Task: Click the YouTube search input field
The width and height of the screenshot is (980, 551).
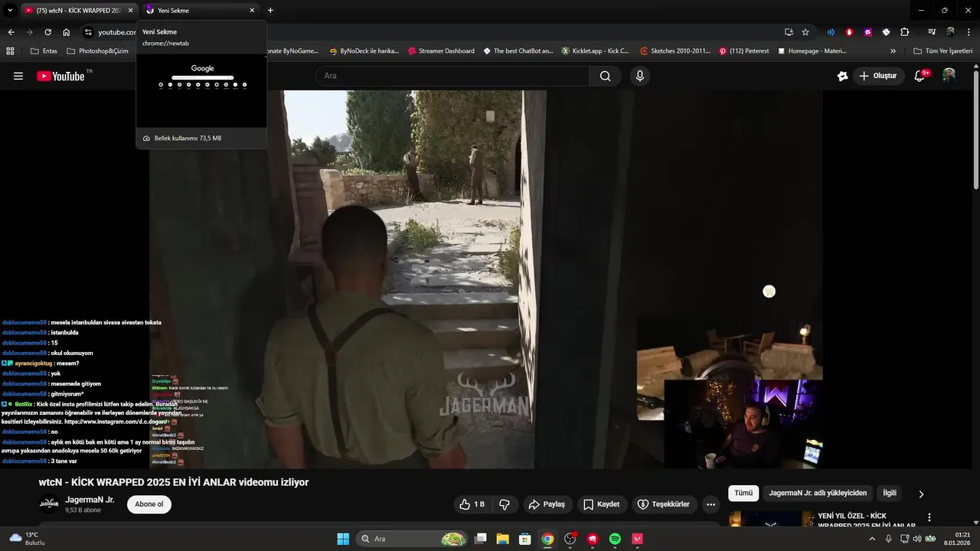Action: tap(452, 76)
